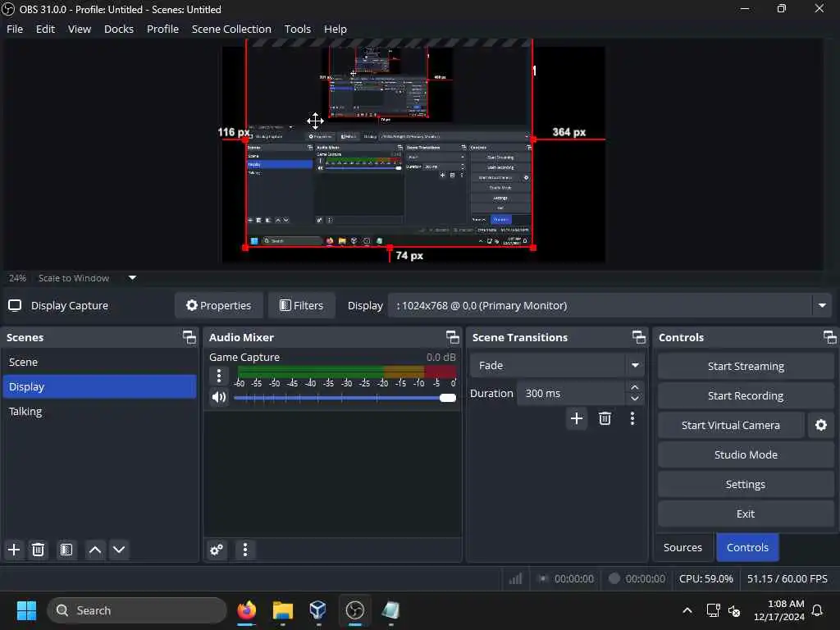
Task: Open the File menu
Action: (x=15, y=29)
